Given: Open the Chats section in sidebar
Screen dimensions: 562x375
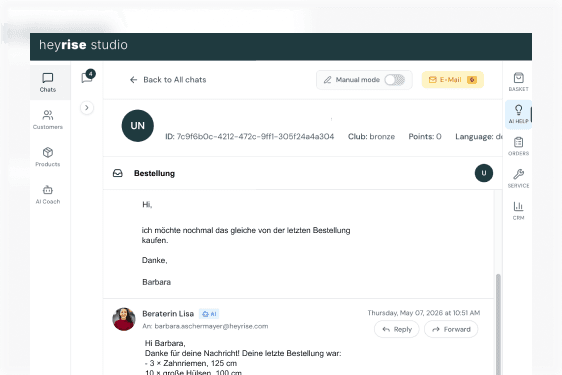Looking at the screenshot, I should pos(48,82).
